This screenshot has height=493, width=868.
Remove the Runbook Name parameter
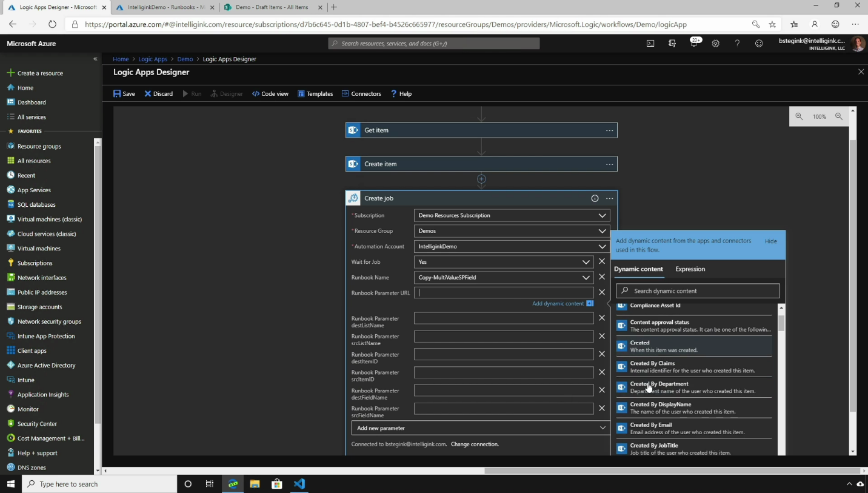(x=602, y=277)
